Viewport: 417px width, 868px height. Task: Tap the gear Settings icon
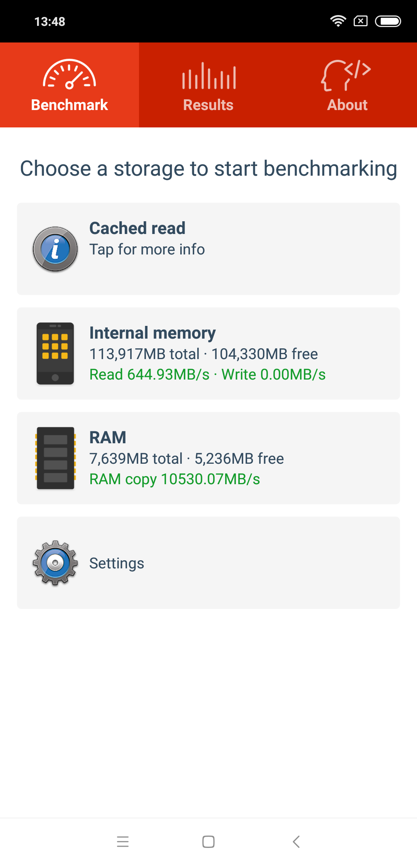tap(55, 563)
